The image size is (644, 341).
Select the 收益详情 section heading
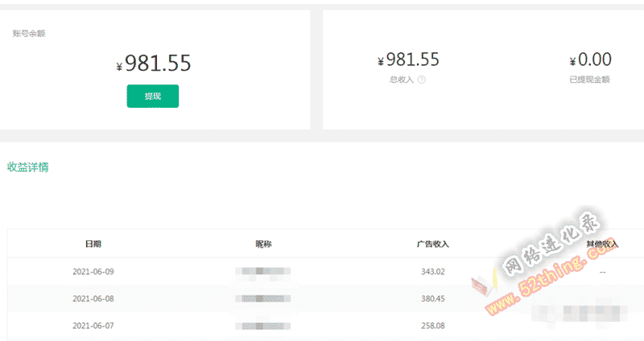tap(28, 167)
